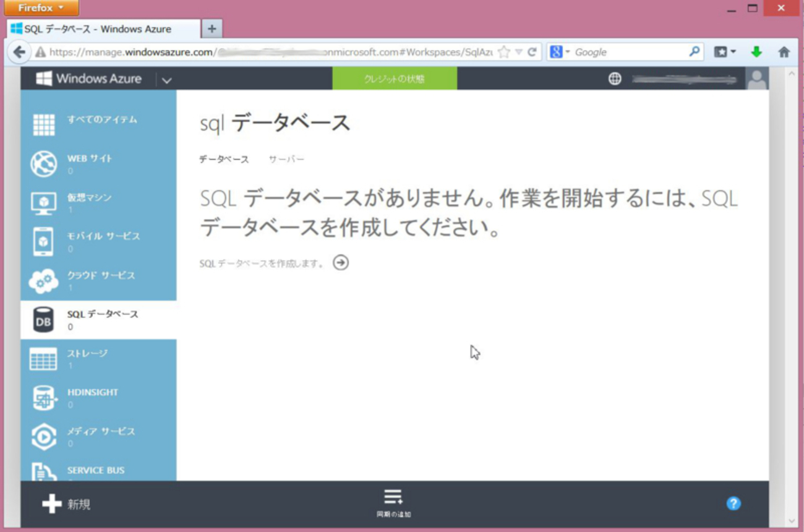This screenshot has width=804, height=532.
Task: Select the Media Services play icon
Action: coord(43,437)
